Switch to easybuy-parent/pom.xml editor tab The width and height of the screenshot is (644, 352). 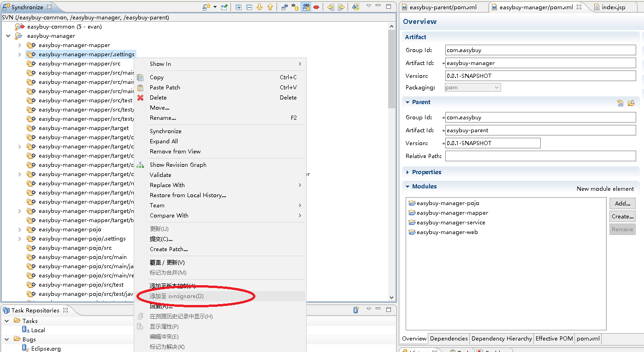coord(443,7)
